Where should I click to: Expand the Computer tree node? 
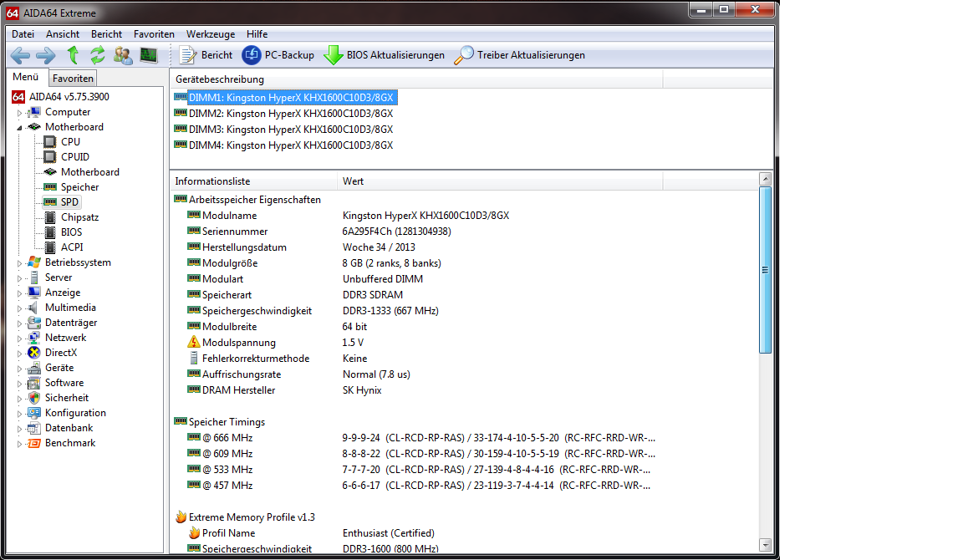20,113
